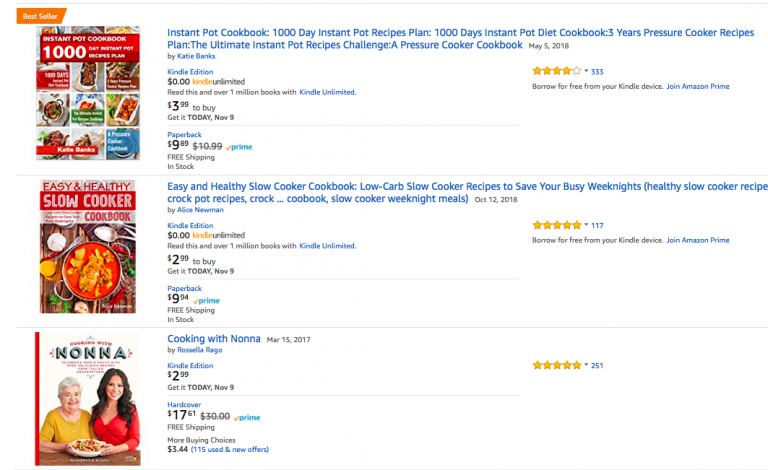
Task: Select Hardcover format for Cooking with Nonna
Action: (184, 405)
